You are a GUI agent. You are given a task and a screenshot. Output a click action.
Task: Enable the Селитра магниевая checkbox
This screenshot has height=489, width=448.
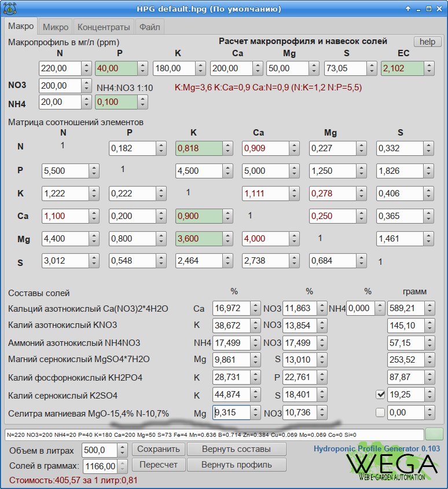(380, 413)
